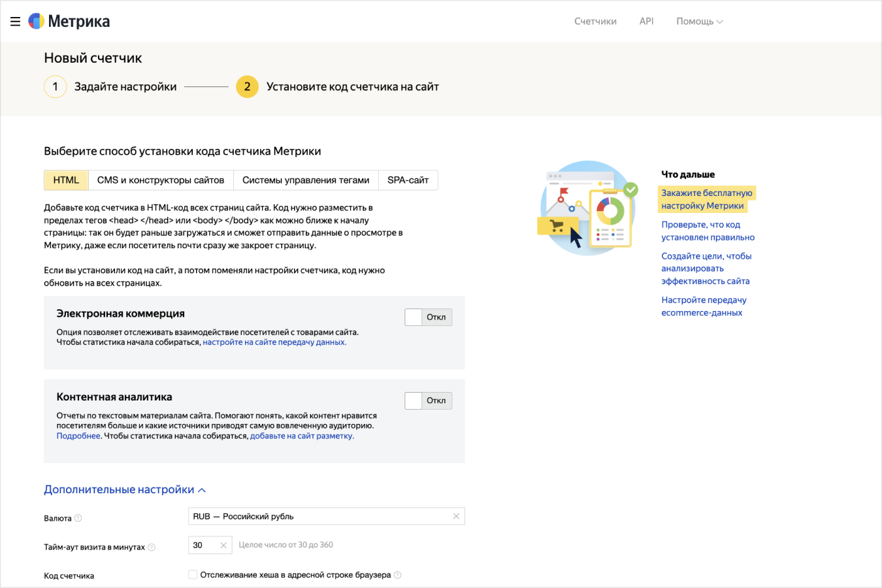Click Подробнее link in content analytics
This screenshot has width=882, height=588.
[x=78, y=436]
